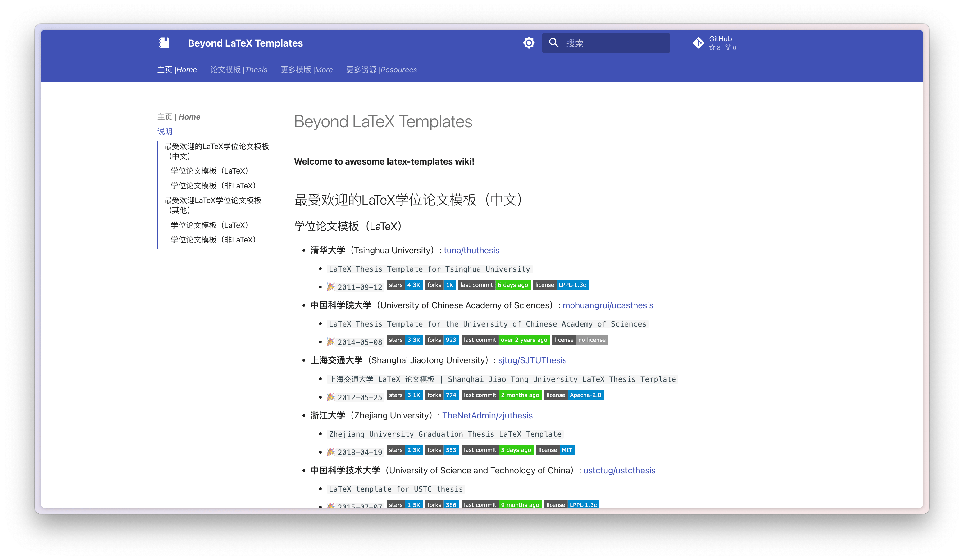This screenshot has width=964, height=560.
Task: Click the GitHub git logo icon
Action: 698,43
